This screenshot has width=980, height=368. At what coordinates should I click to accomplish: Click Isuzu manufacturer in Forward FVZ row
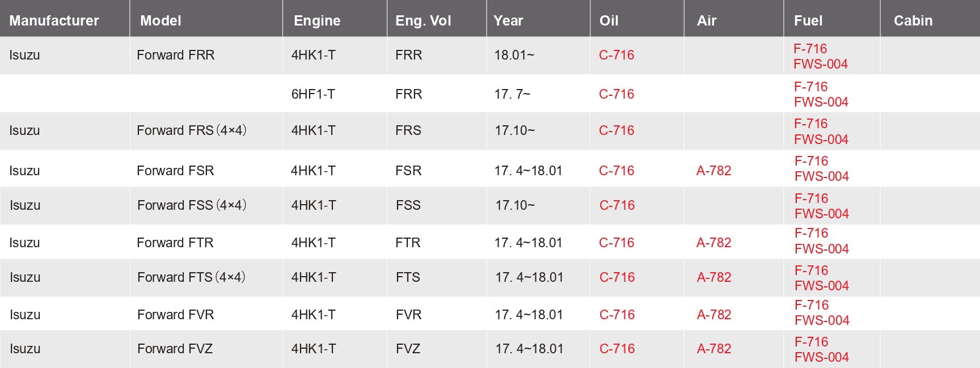click(x=25, y=349)
